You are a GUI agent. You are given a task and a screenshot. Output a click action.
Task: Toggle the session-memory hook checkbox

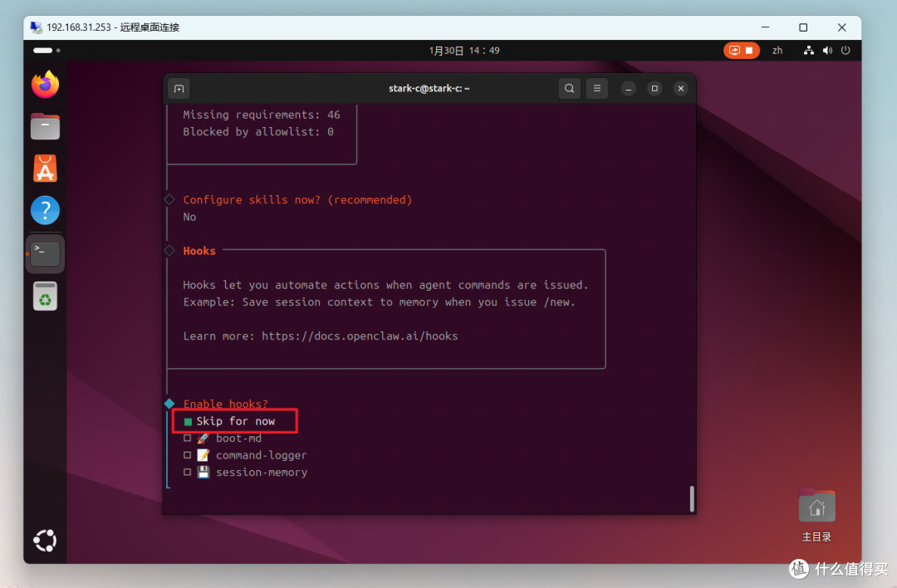pos(187,473)
